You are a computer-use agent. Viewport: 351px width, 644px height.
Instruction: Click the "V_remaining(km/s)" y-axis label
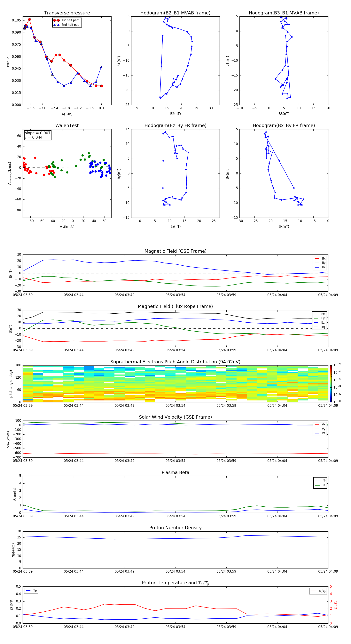coord(10,173)
